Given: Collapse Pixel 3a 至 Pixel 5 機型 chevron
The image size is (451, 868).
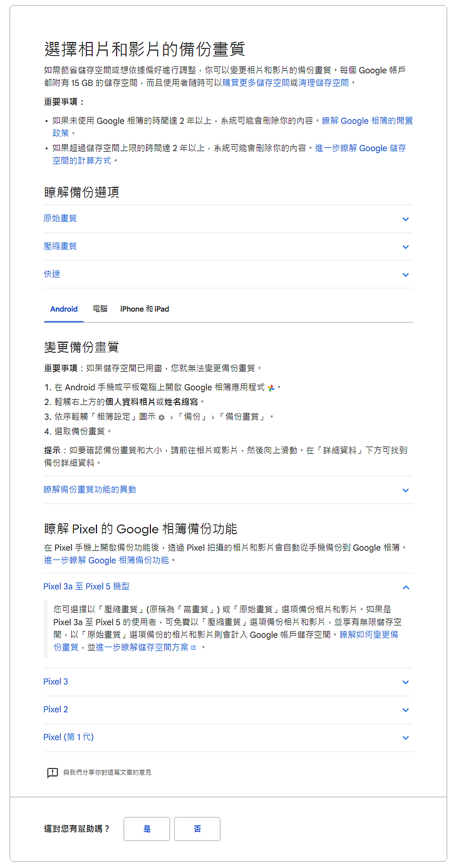Looking at the screenshot, I should (405, 587).
